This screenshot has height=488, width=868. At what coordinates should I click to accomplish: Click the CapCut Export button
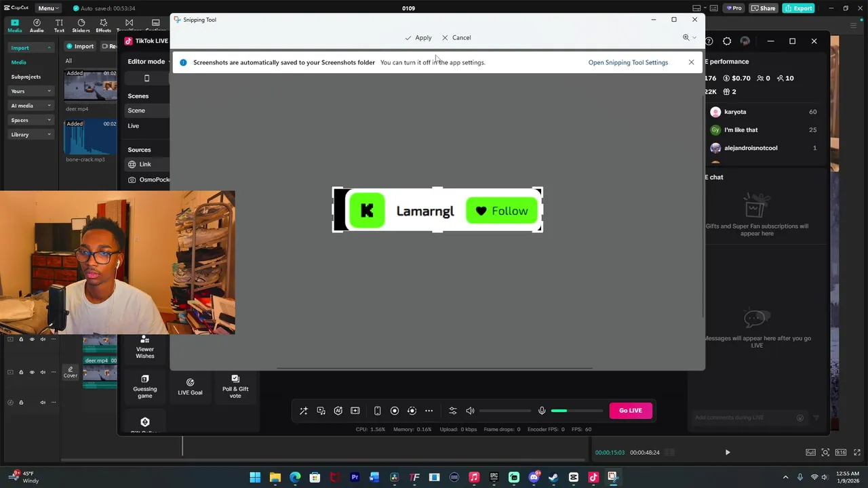798,8
